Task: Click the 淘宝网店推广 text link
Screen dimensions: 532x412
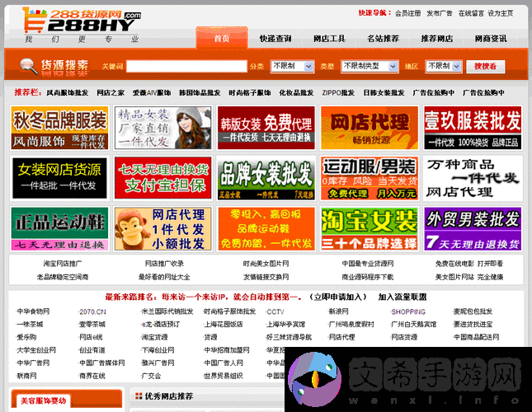Action: pos(63,264)
